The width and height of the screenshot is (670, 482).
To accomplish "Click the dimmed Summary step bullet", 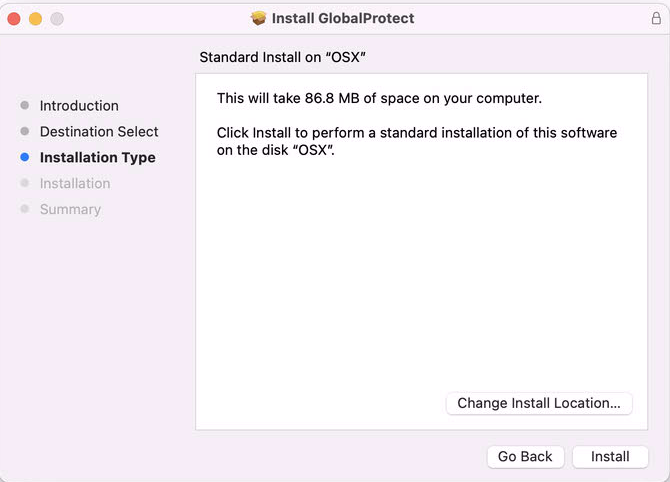I will 25,209.
